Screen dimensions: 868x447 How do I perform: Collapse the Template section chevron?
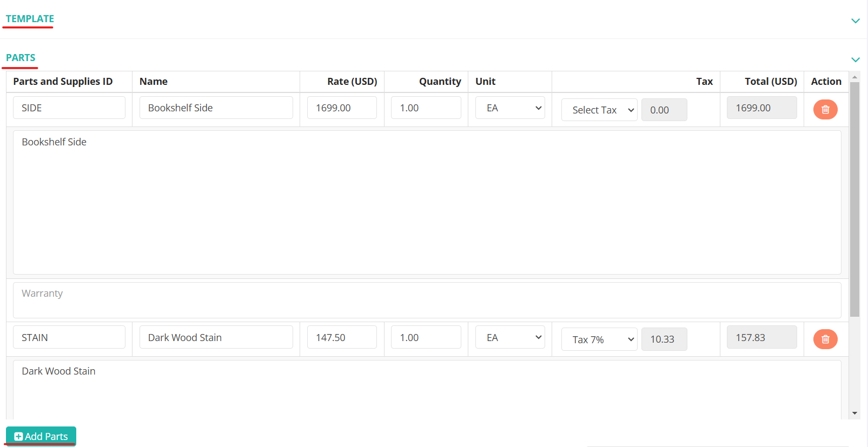(x=856, y=21)
